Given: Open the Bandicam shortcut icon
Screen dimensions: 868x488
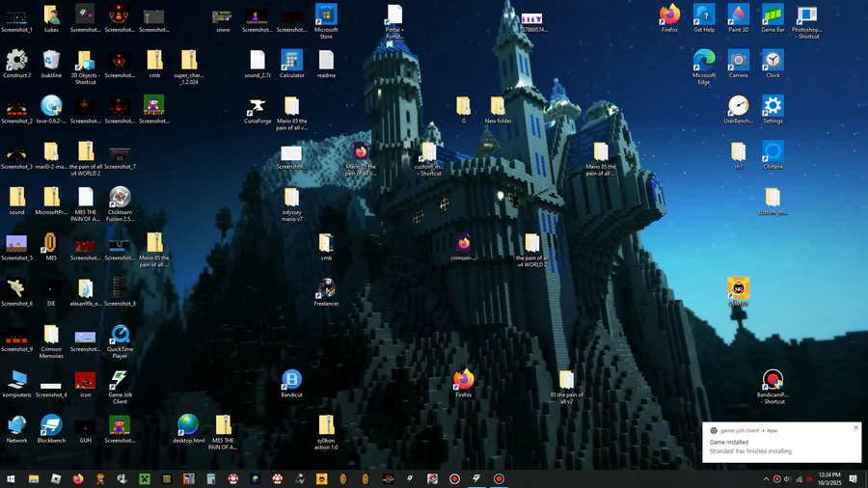Looking at the screenshot, I should click(773, 387).
